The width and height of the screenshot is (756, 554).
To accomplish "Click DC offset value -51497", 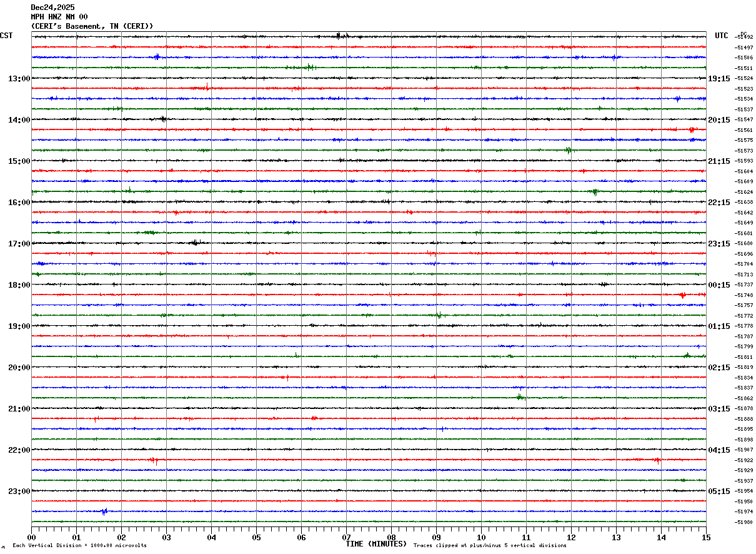I will (744, 48).
